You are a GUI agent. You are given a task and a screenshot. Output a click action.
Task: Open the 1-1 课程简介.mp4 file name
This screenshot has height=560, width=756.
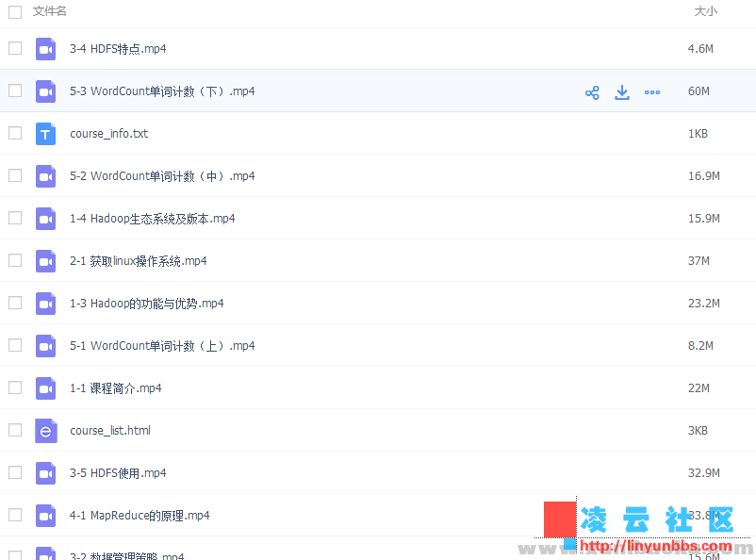tap(116, 388)
